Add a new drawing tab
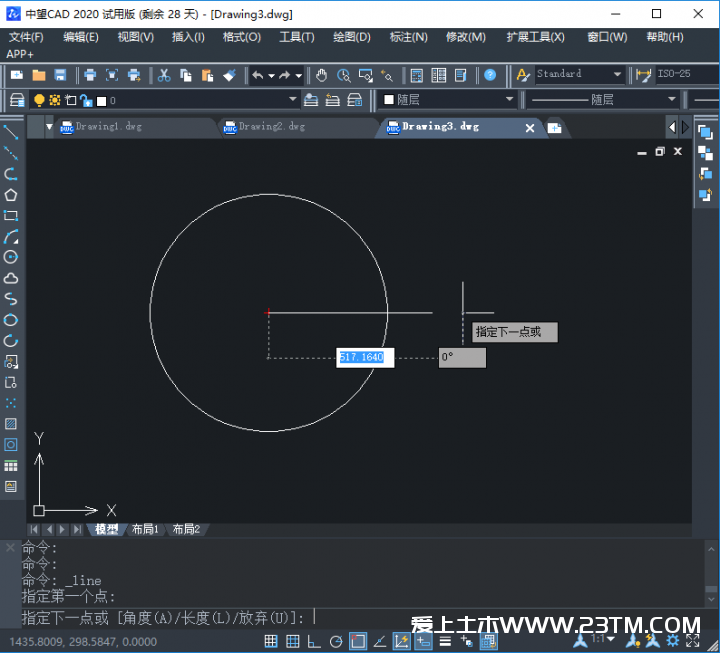720x653 pixels. [554, 128]
